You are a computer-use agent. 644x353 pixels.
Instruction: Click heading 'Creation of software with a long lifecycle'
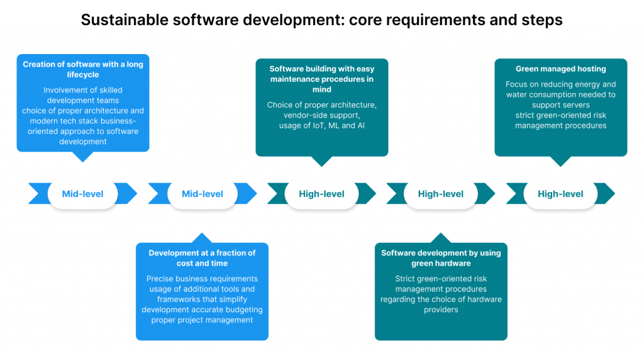coord(83,69)
